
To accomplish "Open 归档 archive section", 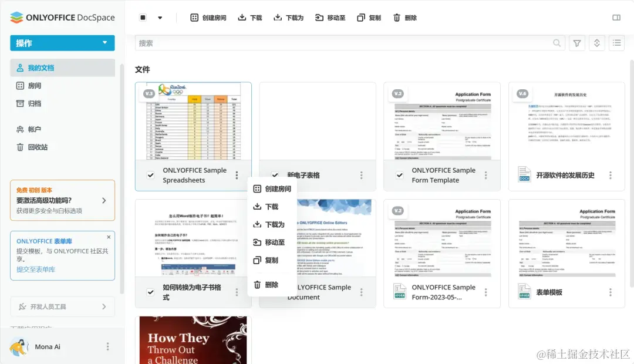I will pos(29,103).
